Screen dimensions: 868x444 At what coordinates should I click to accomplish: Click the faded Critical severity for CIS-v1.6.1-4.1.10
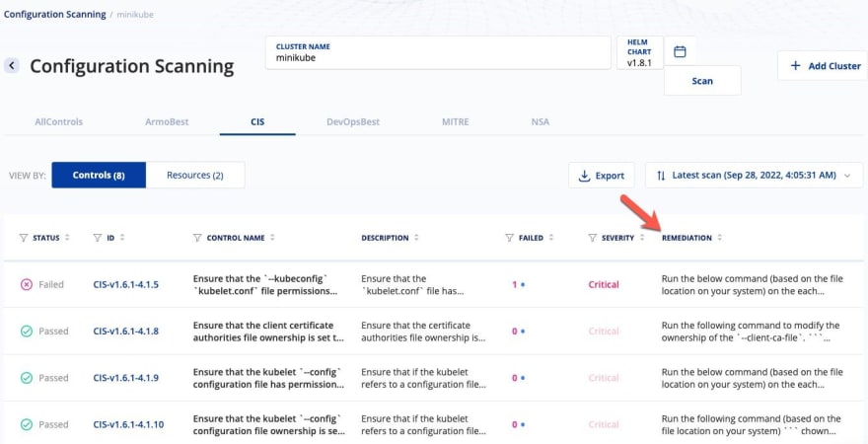[604, 424]
